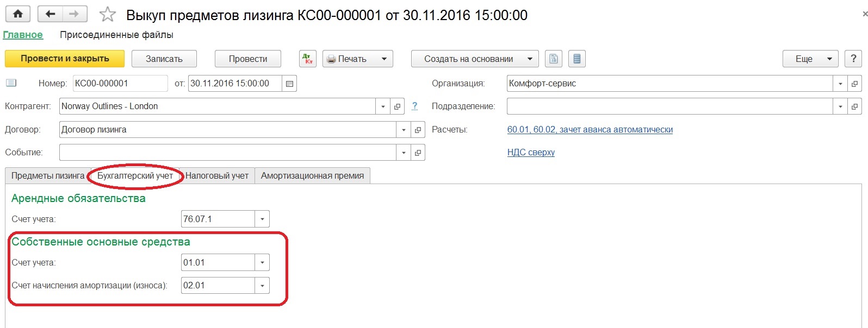Viewport: 868px width, 328px height.
Task: Expand the Подразделение dropdown list
Action: point(840,106)
